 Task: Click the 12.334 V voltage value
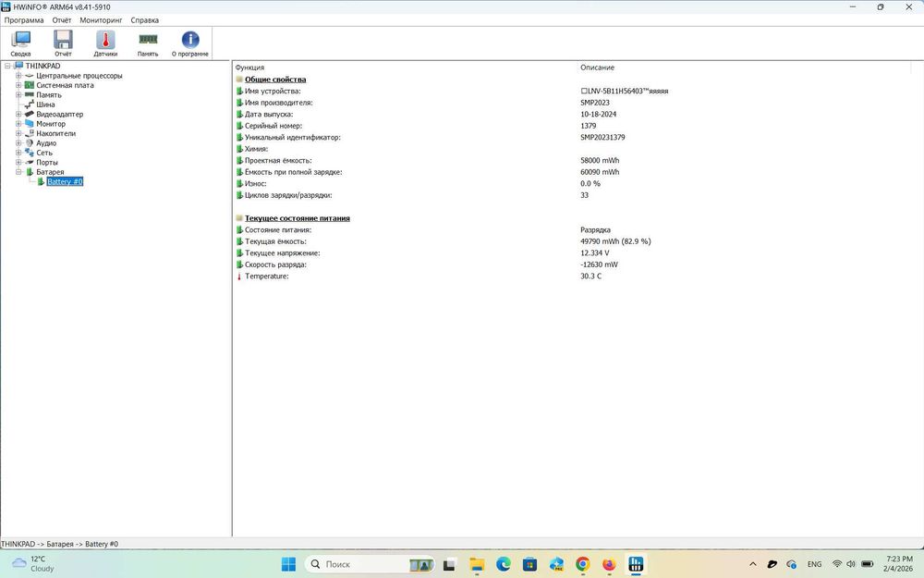[x=594, y=253]
